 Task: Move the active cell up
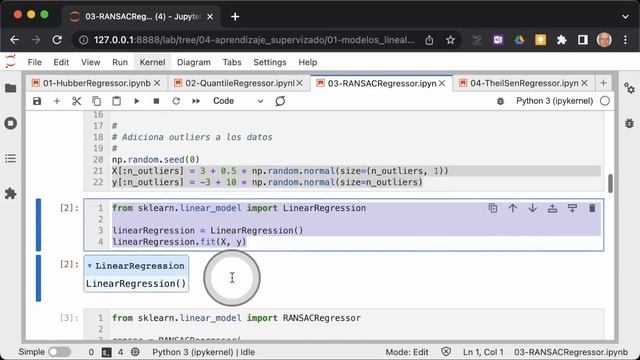(513, 209)
